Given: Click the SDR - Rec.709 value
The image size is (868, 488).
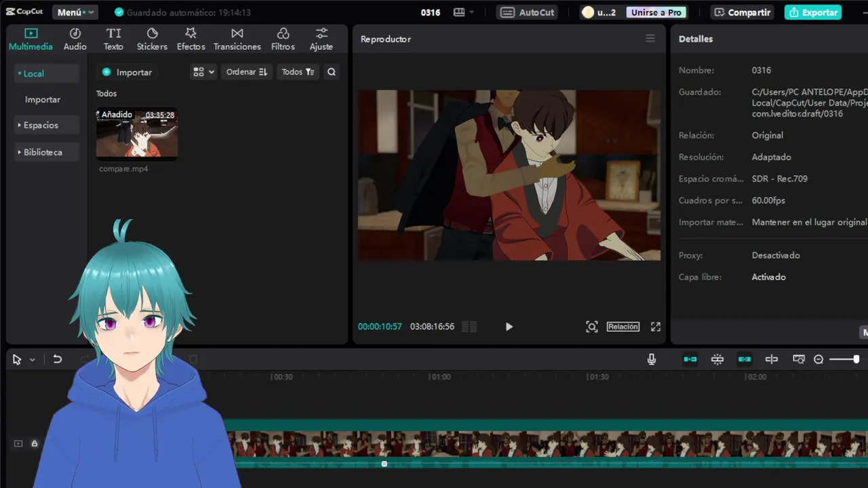Looking at the screenshot, I should point(780,179).
